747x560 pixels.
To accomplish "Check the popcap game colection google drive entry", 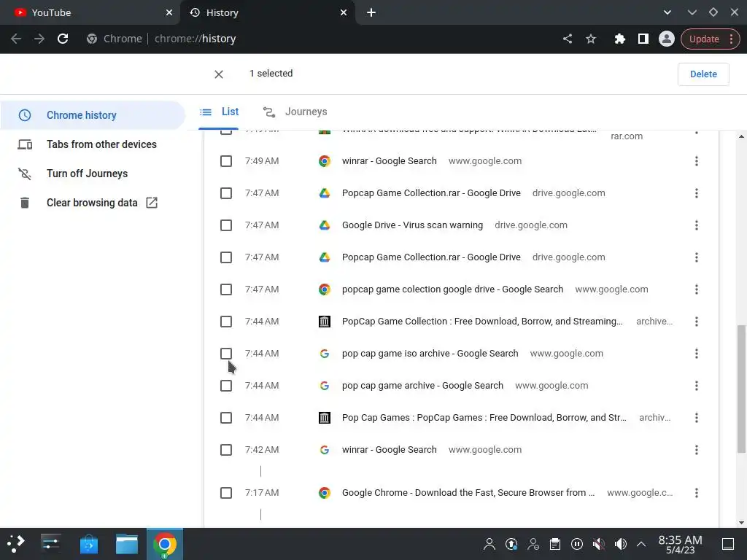I will point(226,289).
